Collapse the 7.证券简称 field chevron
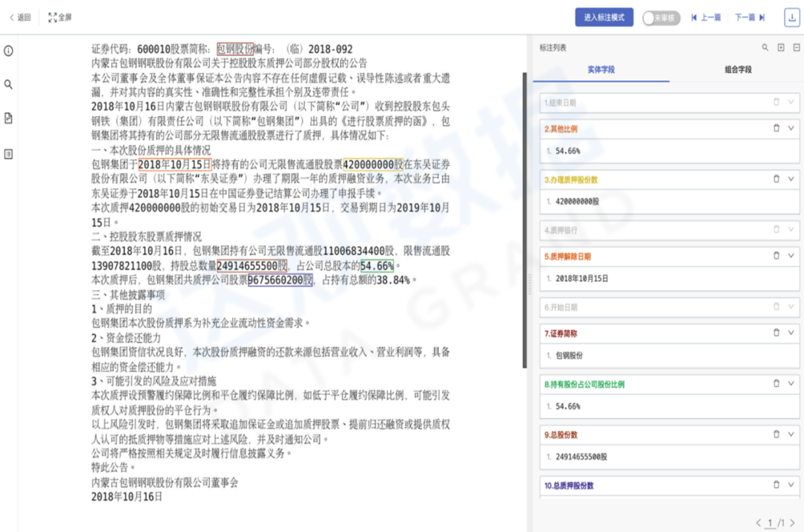The image size is (804, 532). point(791,333)
